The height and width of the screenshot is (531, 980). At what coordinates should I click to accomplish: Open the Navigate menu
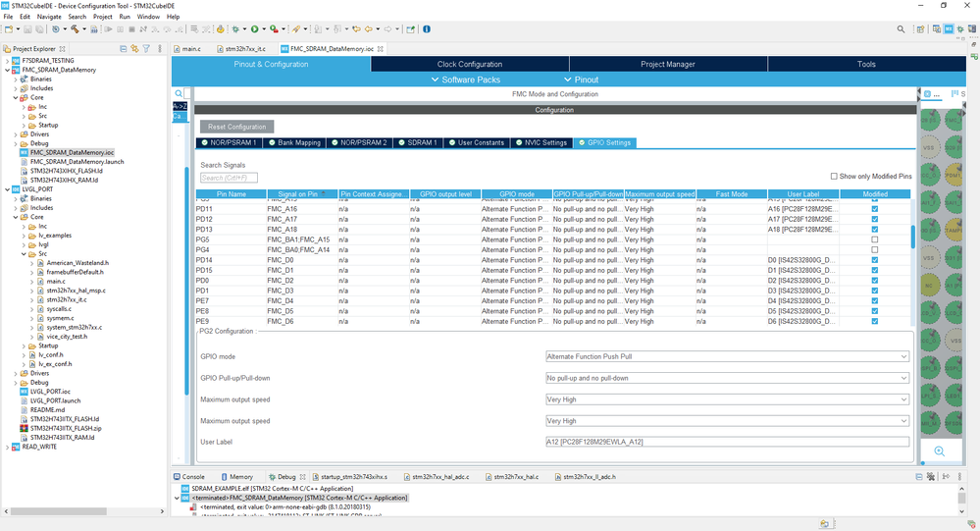pos(49,17)
